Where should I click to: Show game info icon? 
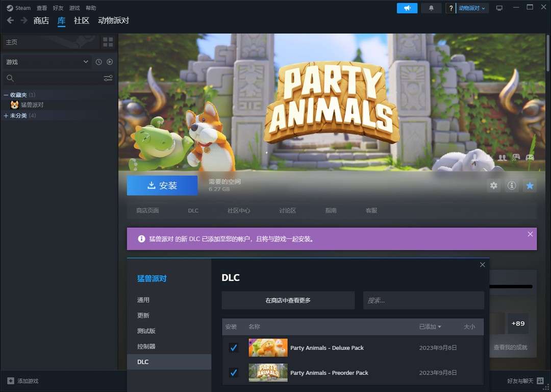click(x=512, y=185)
